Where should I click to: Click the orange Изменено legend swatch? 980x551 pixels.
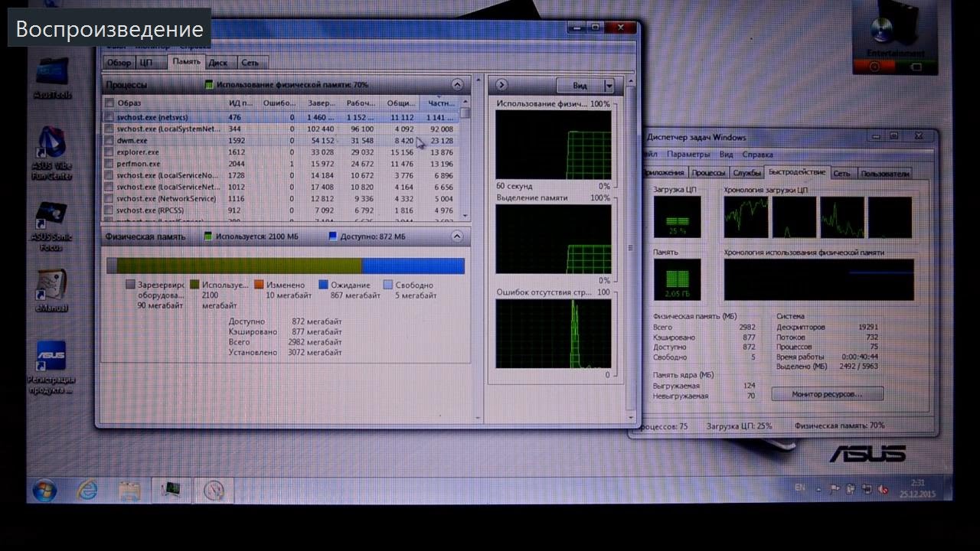[259, 285]
